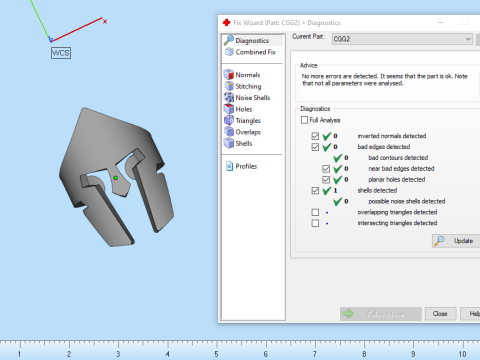The width and height of the screenshot is (480, 360).
Task: Open the Shells fix icon
Action: pos(229,143)
